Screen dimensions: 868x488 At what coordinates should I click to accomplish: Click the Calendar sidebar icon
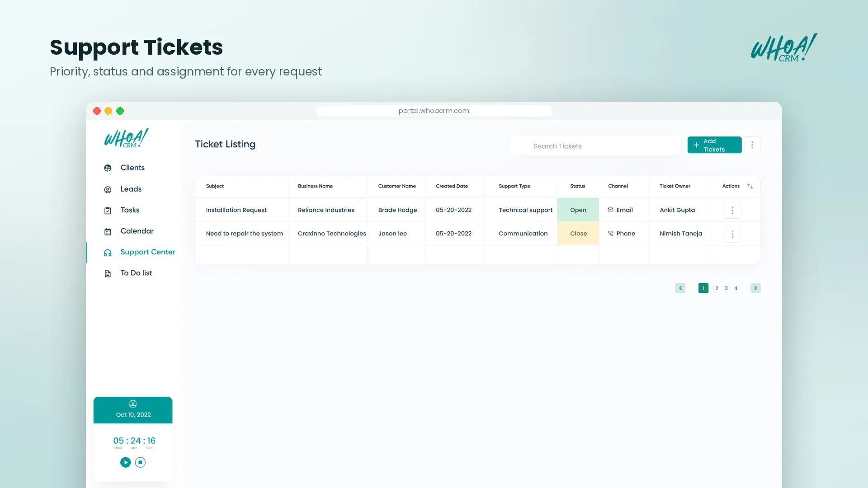click(x=108, y=232)
